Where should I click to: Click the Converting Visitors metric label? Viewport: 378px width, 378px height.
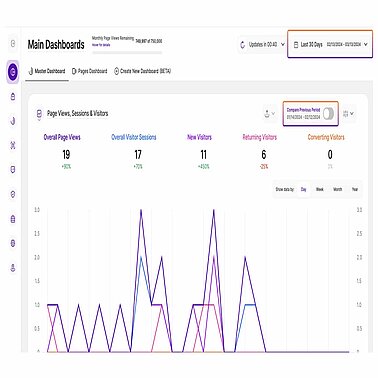326,137
